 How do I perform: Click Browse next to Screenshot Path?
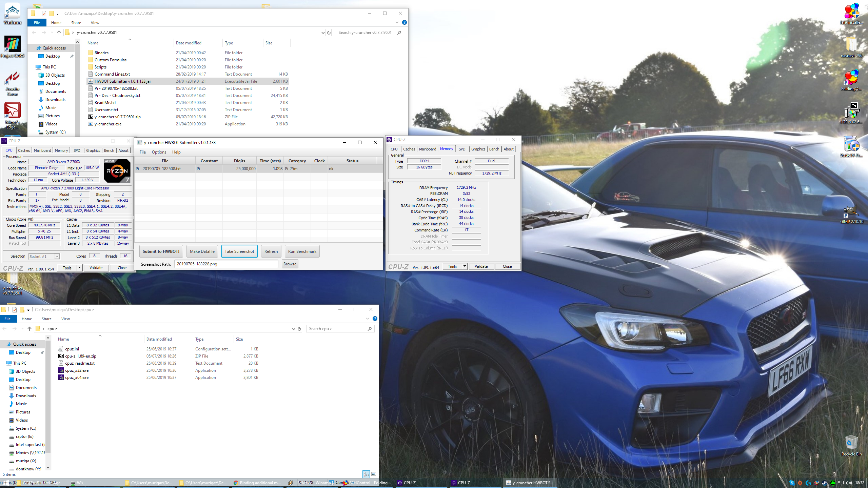[290, 264]
